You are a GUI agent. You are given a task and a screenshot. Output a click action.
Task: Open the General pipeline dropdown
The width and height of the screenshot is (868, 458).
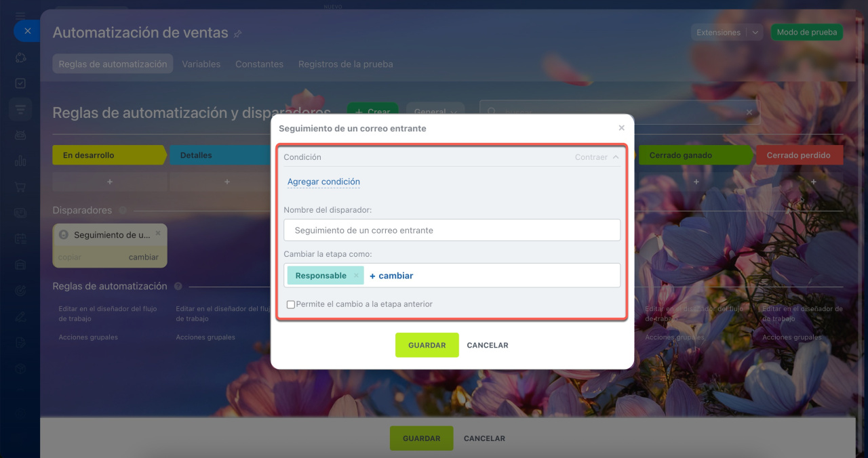(x=435, y=112)
